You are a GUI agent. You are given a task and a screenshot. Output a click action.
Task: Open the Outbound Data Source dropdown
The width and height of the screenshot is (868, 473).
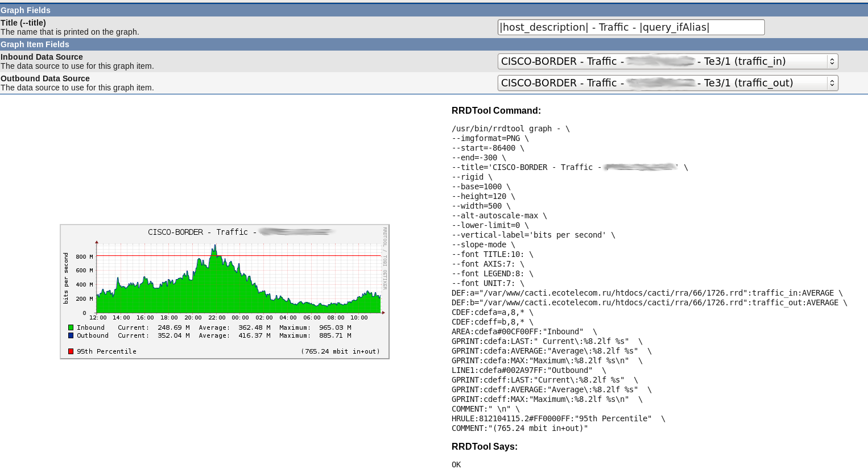click(x=668, y=83)
